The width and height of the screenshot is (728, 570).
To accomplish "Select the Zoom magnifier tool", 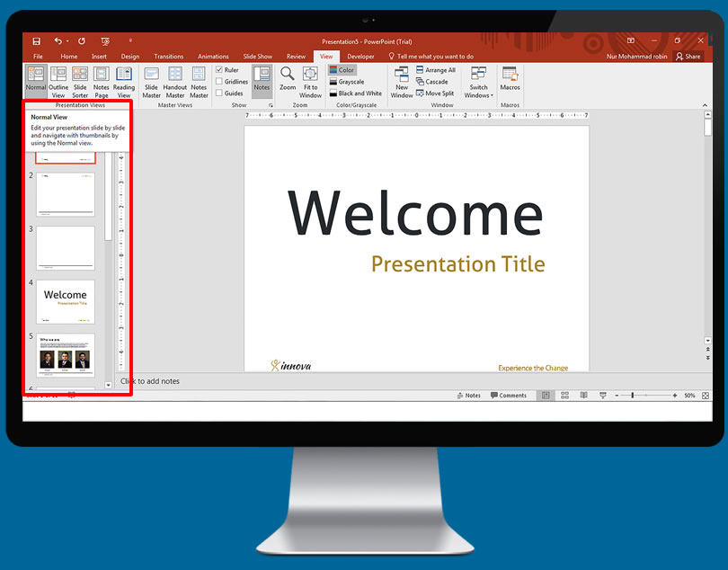I will 288,77.
